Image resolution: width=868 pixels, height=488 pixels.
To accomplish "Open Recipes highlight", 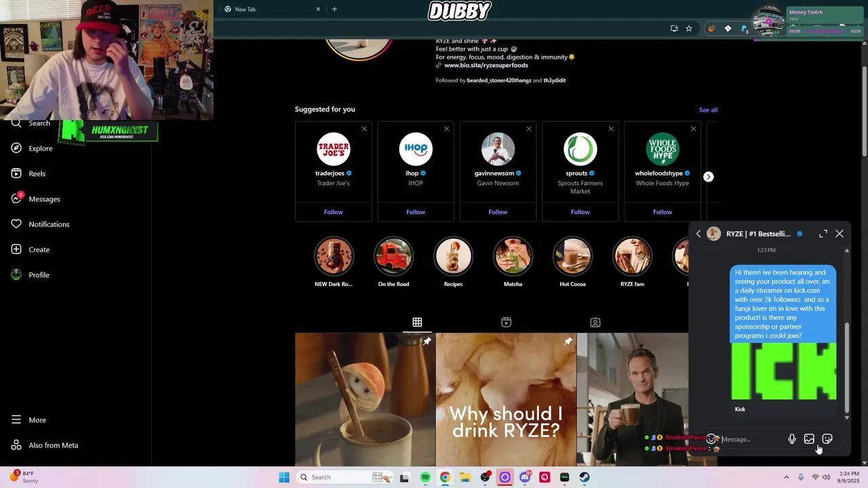I will (453, 257).
